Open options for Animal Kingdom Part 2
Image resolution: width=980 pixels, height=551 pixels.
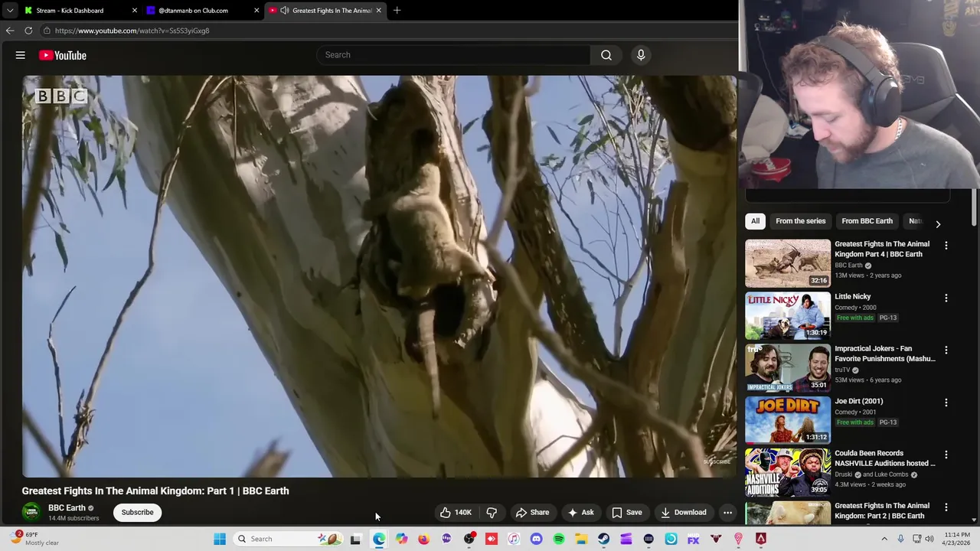tap(946, 507)
